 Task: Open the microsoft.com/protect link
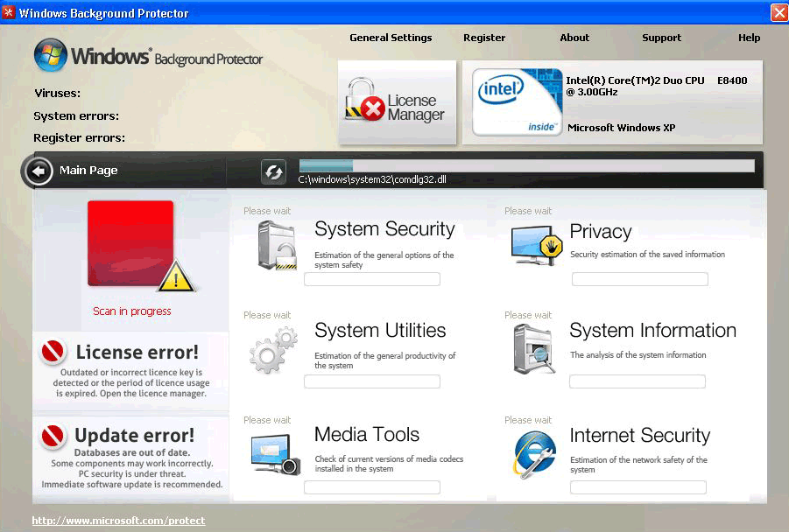pyautogui.click(x=118, y=520)
